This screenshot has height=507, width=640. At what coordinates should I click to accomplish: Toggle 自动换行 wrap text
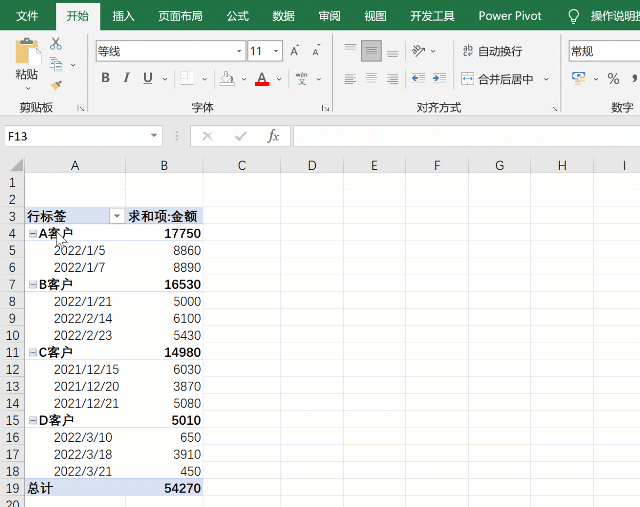[x=491, y=51]
